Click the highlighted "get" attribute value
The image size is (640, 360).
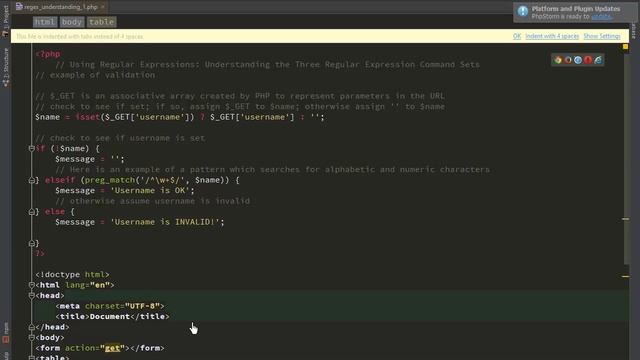point(112,348)
